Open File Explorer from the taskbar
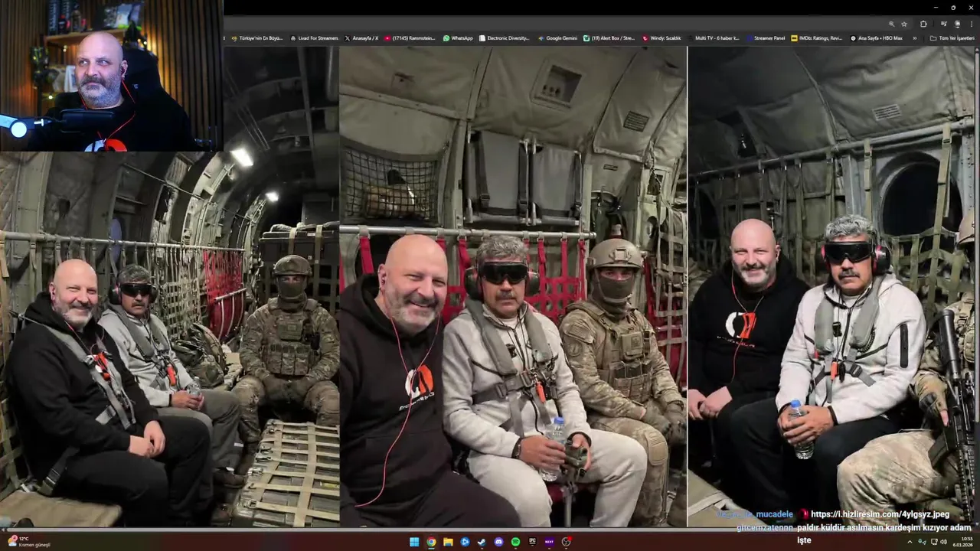Screen dimensions: 980x551 [448, 542]
